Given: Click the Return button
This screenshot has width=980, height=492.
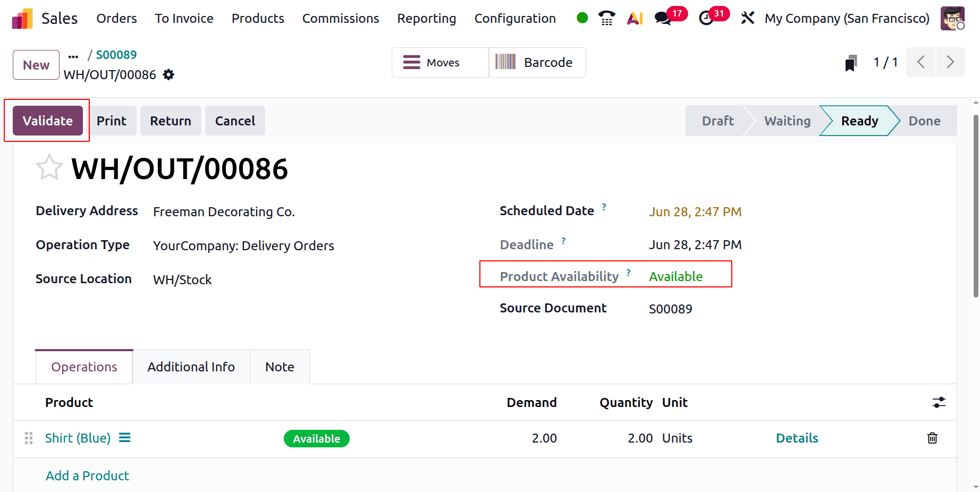Looking at the screenshot, I should pyautogui.click(x=171, y=121).
